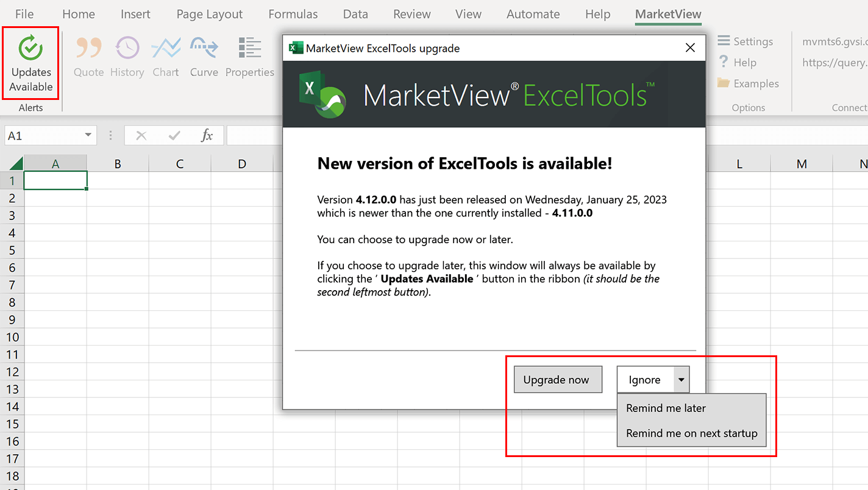Click the mvmts6.gvsi server text
The image size is (868, 490).
(x=834, y=41)
